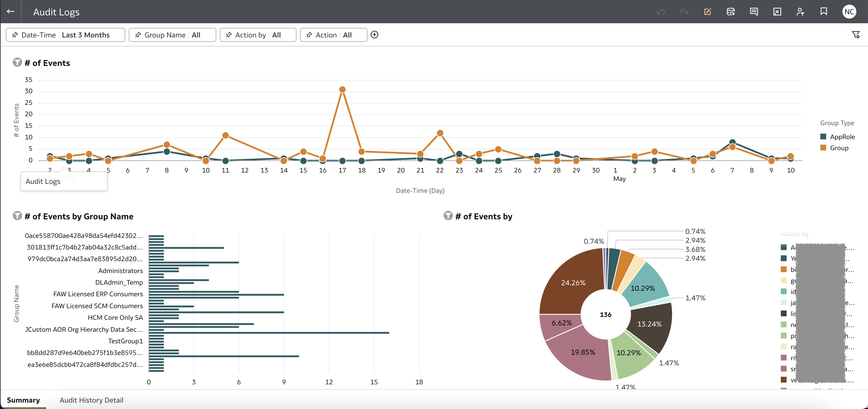The image size is (868, 409).
Task: Click the back arrow beside Audit Logs
Action: (10, 11)
